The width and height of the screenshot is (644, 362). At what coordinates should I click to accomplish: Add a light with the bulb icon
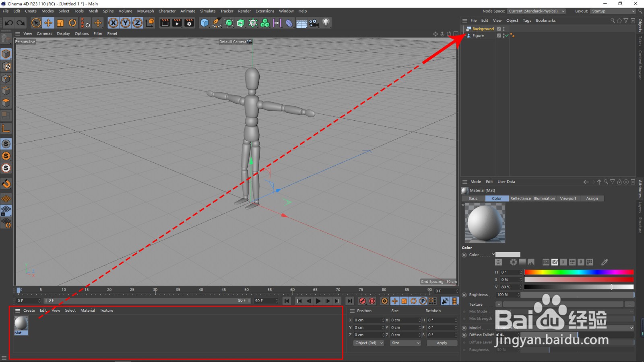(x=326, y=23)
